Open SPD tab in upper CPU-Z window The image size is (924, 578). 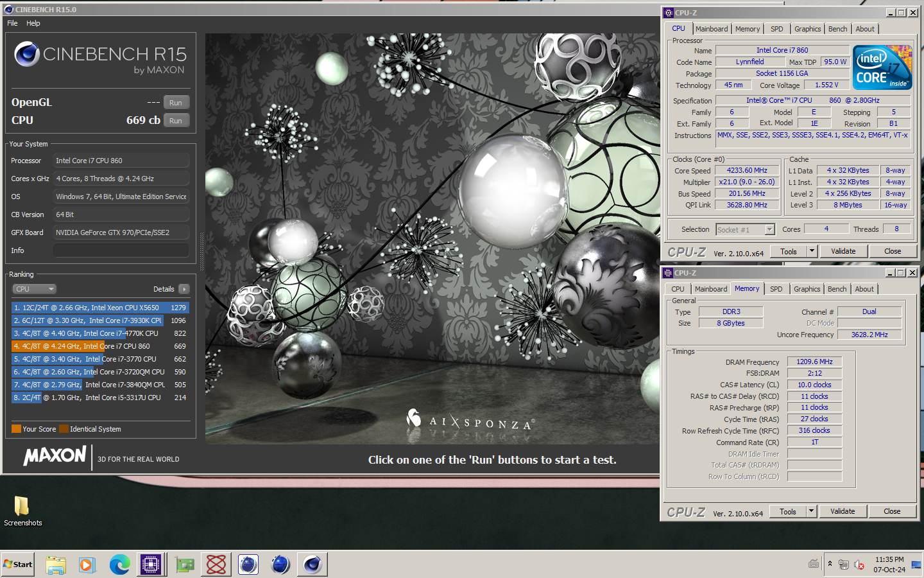(x=777, y=29)
